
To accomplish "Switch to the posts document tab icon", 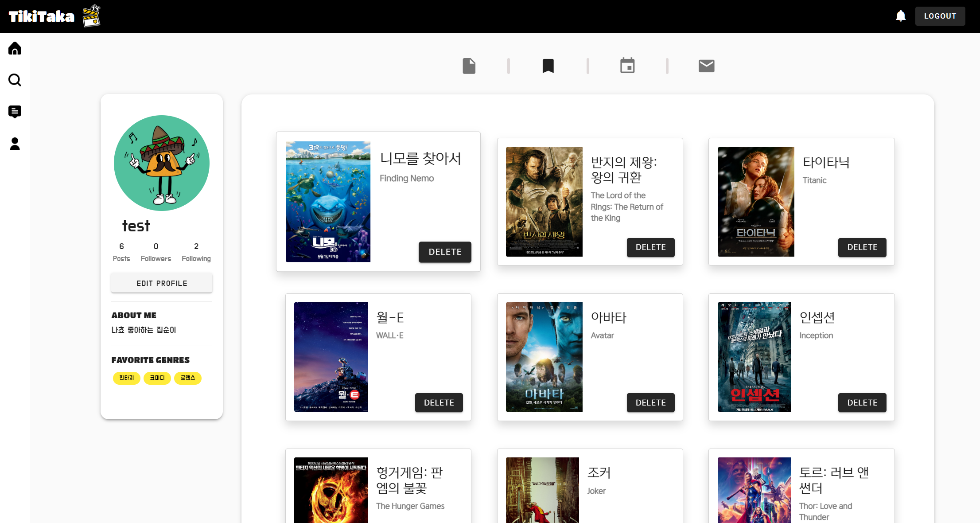I will click(469, 66).
